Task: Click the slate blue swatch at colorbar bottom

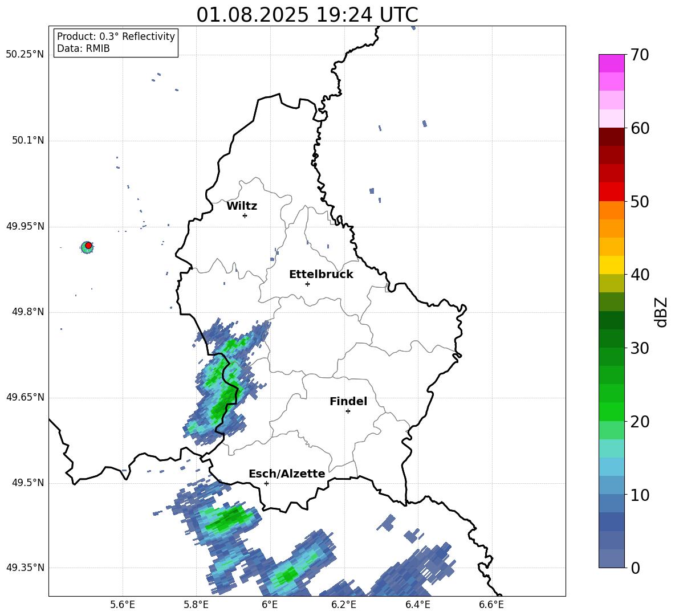Action: tap(611, 558)
